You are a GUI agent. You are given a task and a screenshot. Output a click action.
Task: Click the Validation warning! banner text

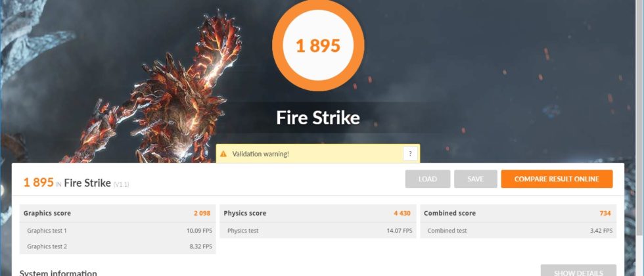point(260,154)
